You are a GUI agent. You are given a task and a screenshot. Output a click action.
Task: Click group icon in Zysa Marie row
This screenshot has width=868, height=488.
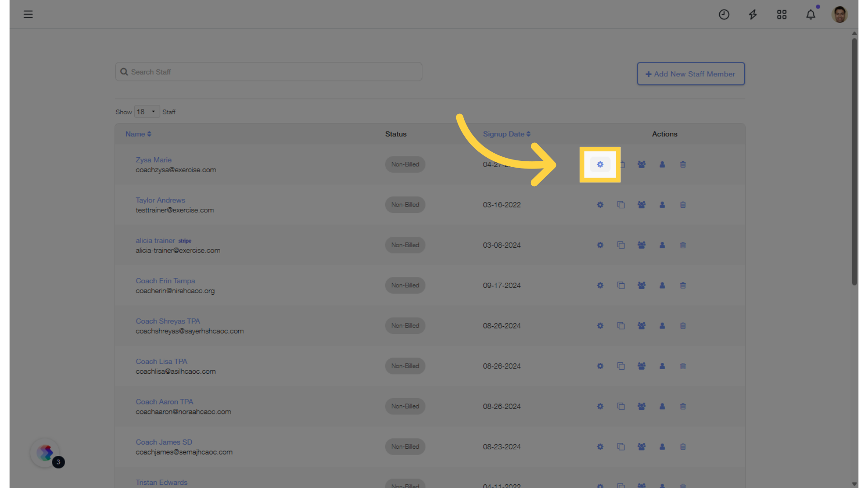point(642,164)
